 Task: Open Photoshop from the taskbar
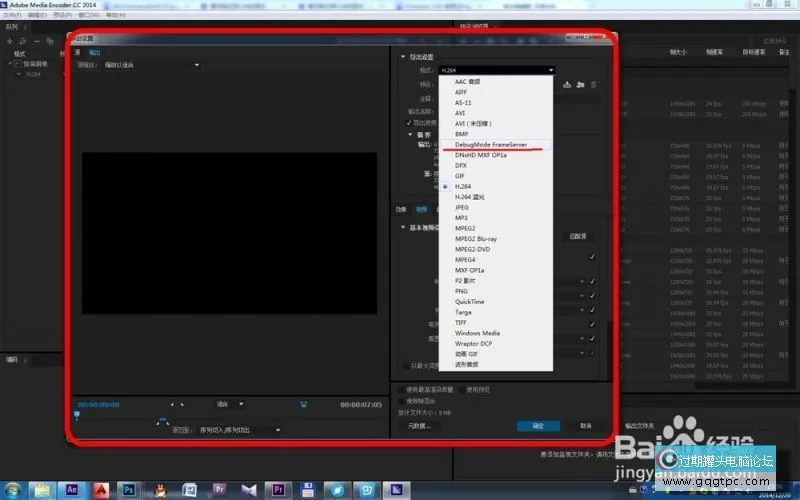coord(128,489)
